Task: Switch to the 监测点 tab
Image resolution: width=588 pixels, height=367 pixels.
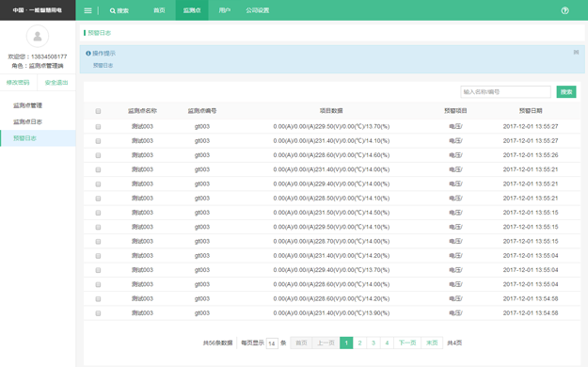Action: click(192, 10)
